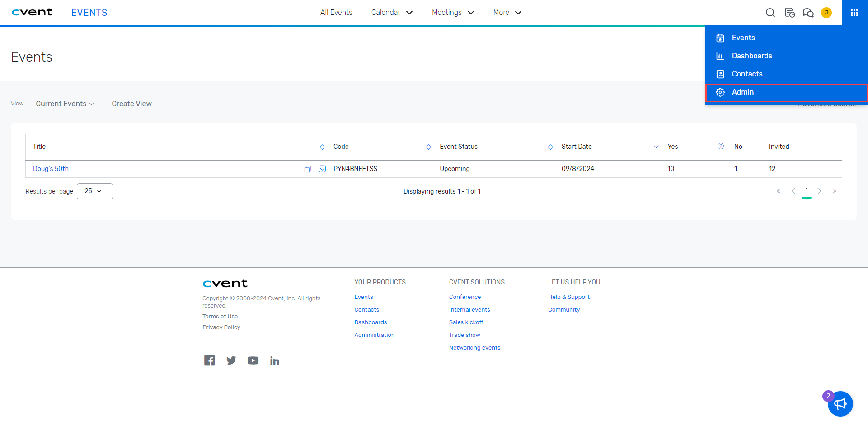The width and height of the screenshot is (868, 431).
Task: Open the Current Events view dropdown
Action: pos(65,104)
